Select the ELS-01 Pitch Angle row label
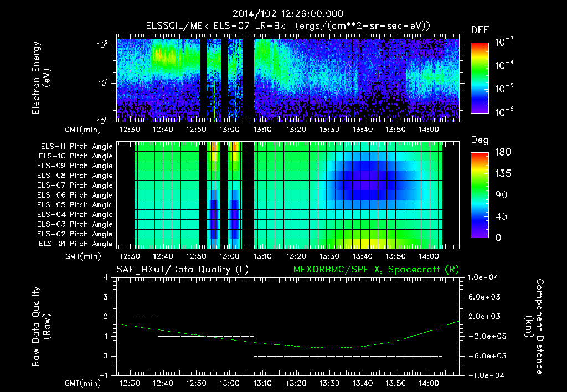The width and height of the screenshot is (567, 392). tap(76, 244)
